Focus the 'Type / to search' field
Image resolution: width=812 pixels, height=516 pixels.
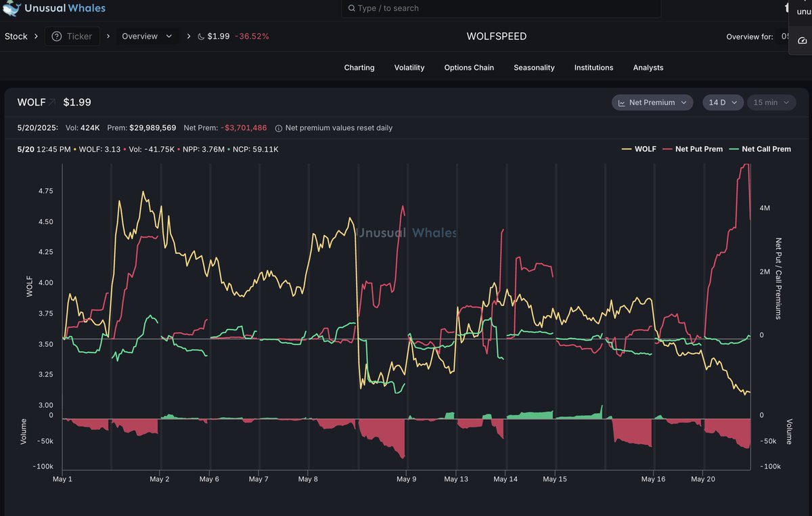pyautogui.click(x=501, y=8)
